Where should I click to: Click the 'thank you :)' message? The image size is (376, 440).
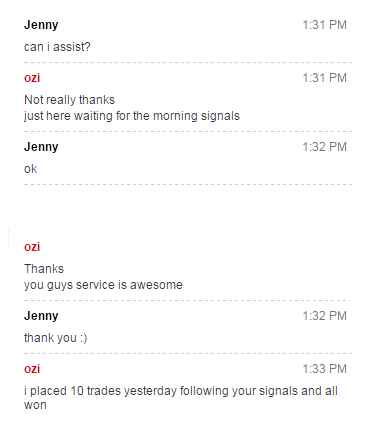coord(56,338)
